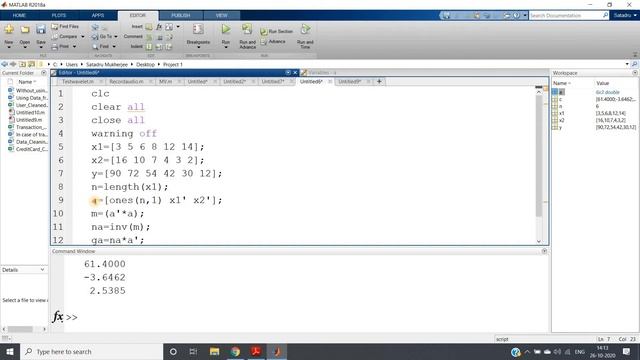Open Workspace panel actions menu
This screenshot has width=640, height=360.
[635, 73]
